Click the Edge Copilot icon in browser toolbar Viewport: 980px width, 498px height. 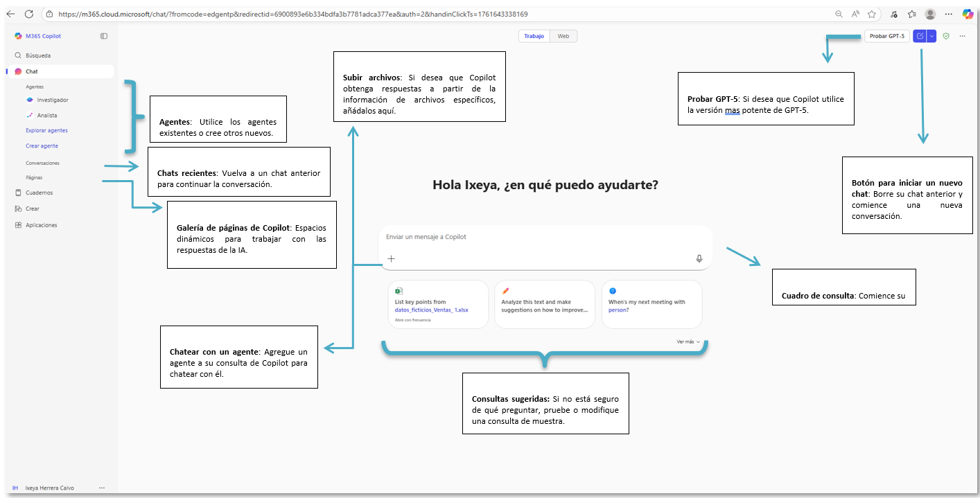point(968,14)
